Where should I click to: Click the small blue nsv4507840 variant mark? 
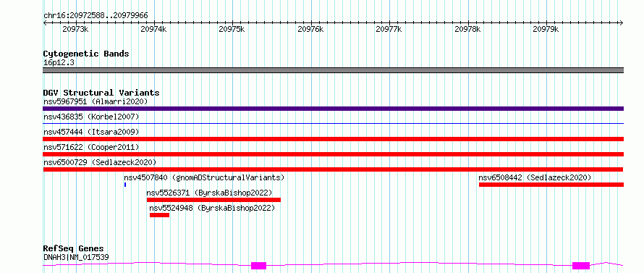(125, 185)
